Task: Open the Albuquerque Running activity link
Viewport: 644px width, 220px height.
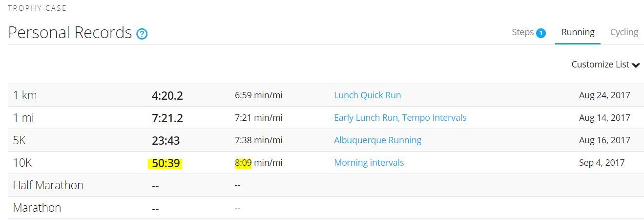Action: point(377,140)
